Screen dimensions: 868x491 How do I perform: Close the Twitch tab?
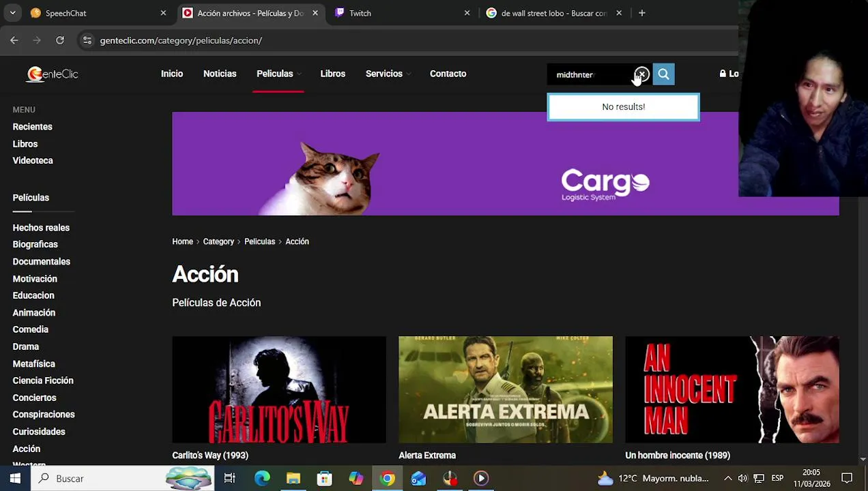[x=467, y=13]
